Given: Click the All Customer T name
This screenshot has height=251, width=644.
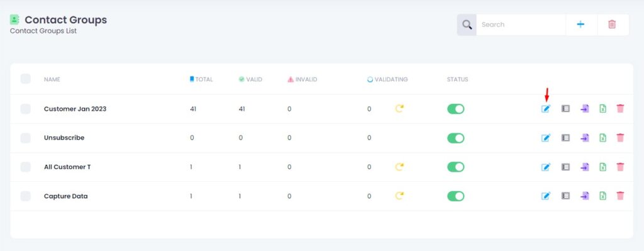Looking at the screenshot, I should 67,167.
